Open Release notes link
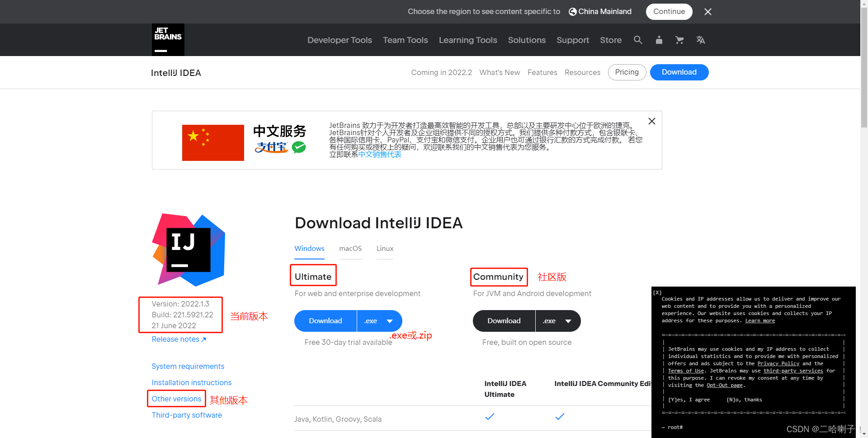 point(179,339)
